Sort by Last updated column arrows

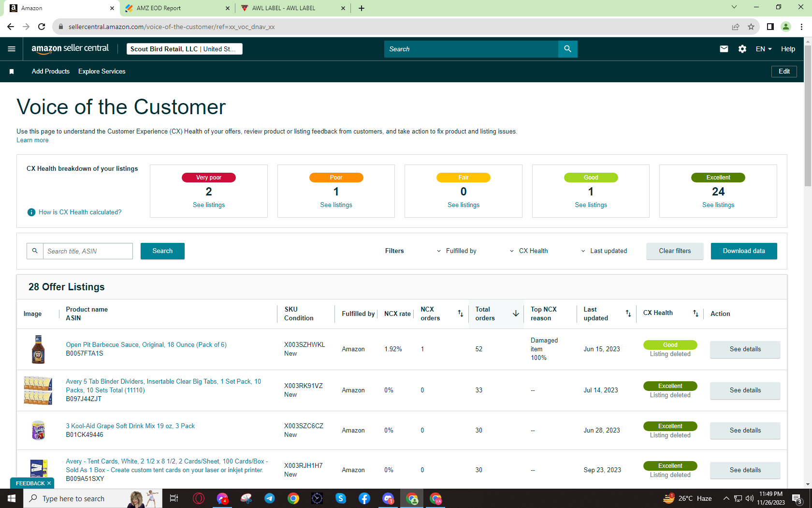[628, 314]
